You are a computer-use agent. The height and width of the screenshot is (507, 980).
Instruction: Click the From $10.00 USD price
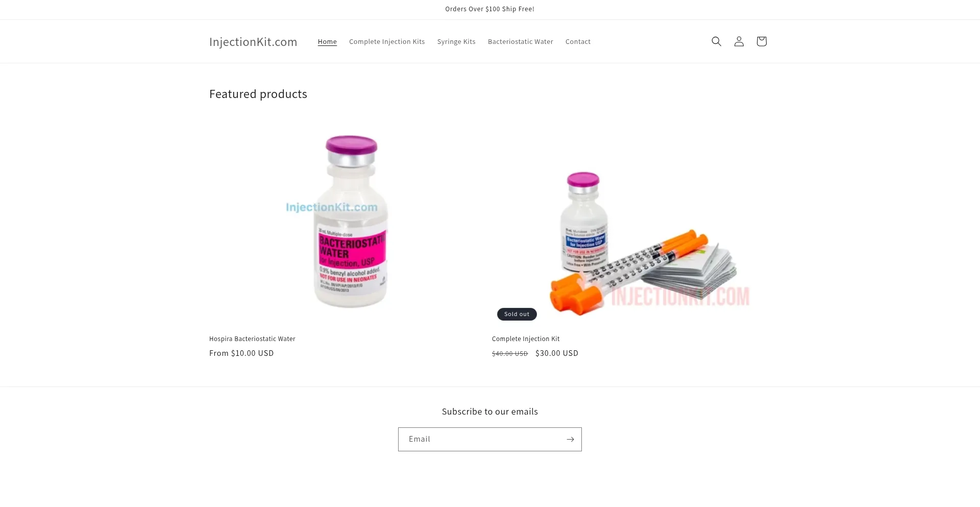(241, 353)
